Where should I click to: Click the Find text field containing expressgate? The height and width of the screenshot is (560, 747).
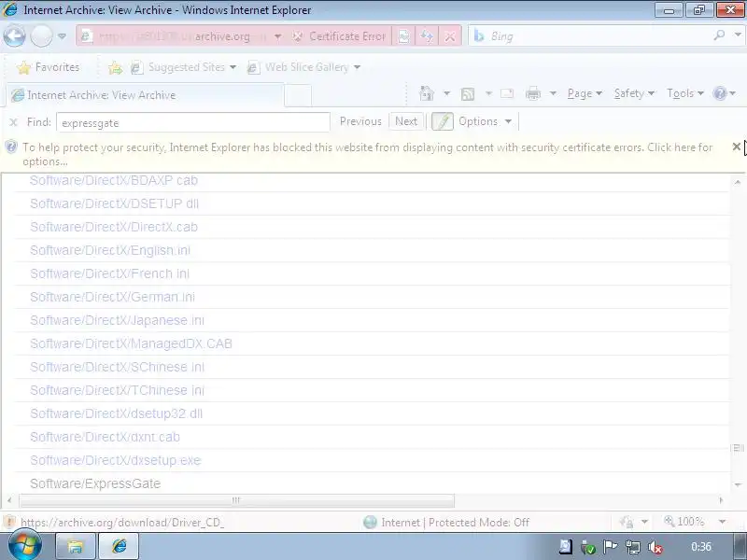[x=193, y=122]
